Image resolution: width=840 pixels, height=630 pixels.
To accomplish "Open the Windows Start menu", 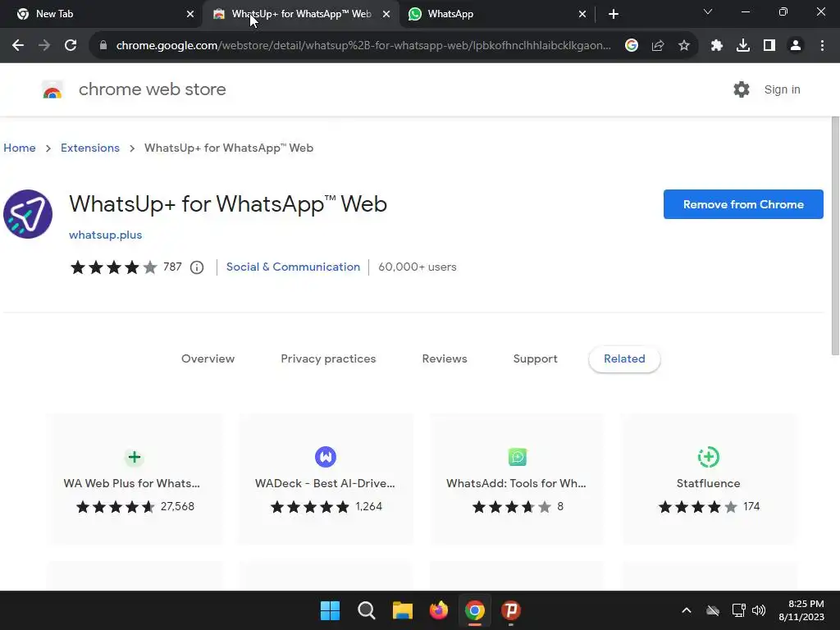I will pyautogui.click(x=330, y=610).
